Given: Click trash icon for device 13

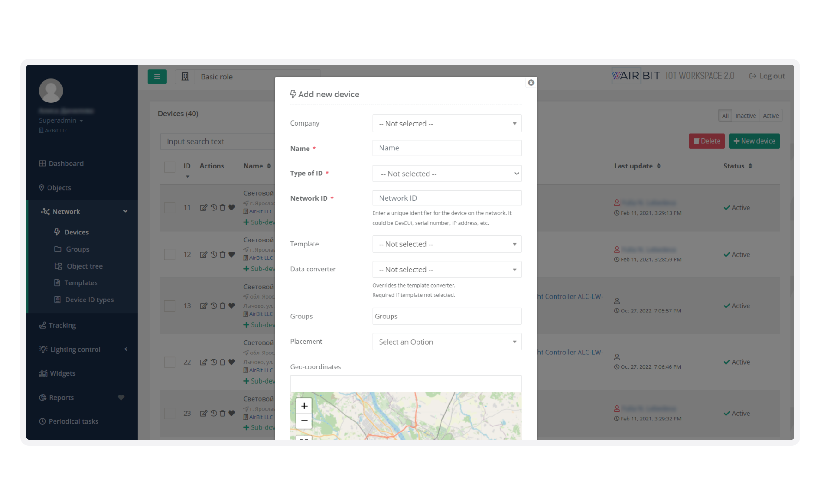Looking at the screenshot, I should [x=223, y=306].
